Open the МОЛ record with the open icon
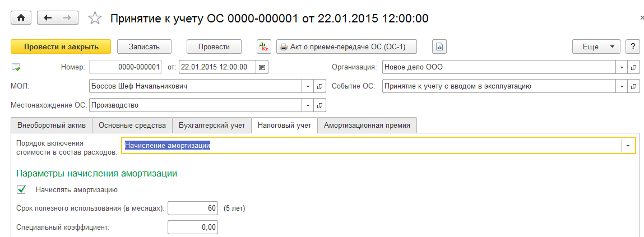644x237 pixels. tap(320, 86)
